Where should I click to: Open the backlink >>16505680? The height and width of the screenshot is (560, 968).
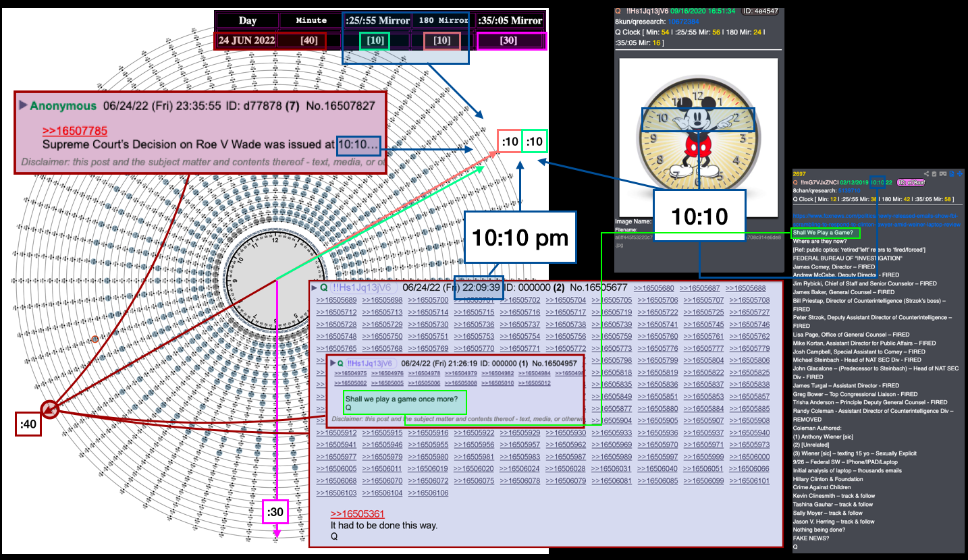coord(653,288)
